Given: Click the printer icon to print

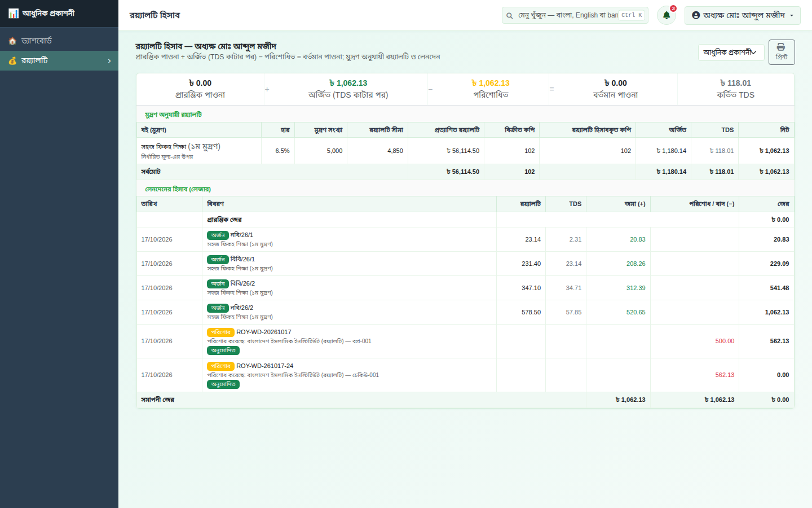Looking at the screenshot, I should pos(781,47).
